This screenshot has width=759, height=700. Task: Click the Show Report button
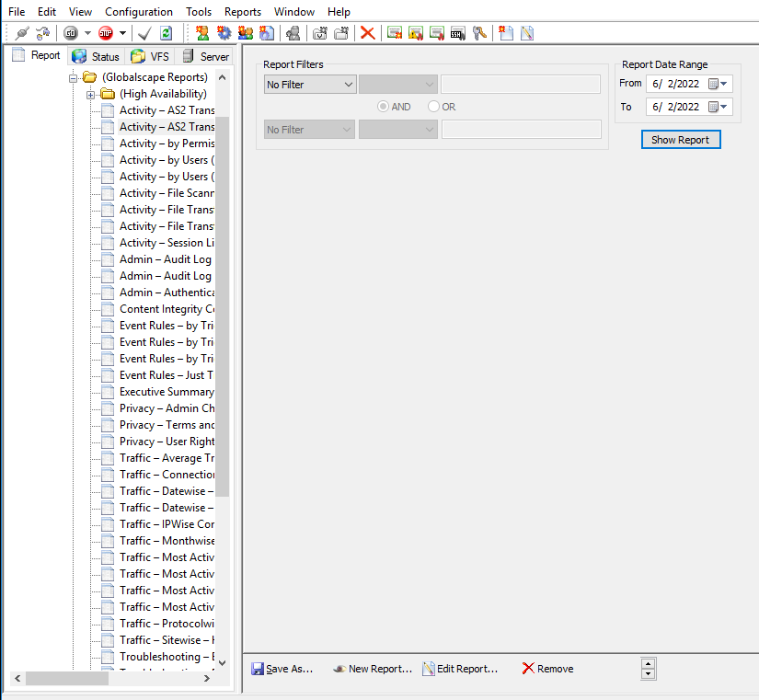click(x=680, y=140)
